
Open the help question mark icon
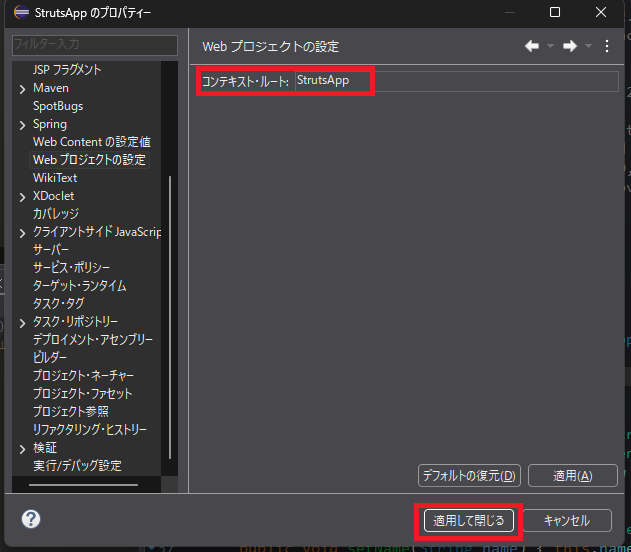tap(31, 519)
